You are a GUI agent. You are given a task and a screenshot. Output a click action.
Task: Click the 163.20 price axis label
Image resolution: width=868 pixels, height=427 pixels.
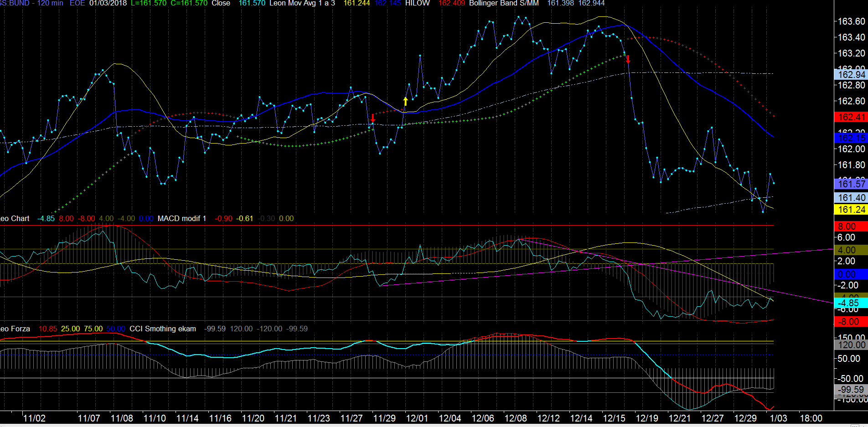(x=851, y=53)
